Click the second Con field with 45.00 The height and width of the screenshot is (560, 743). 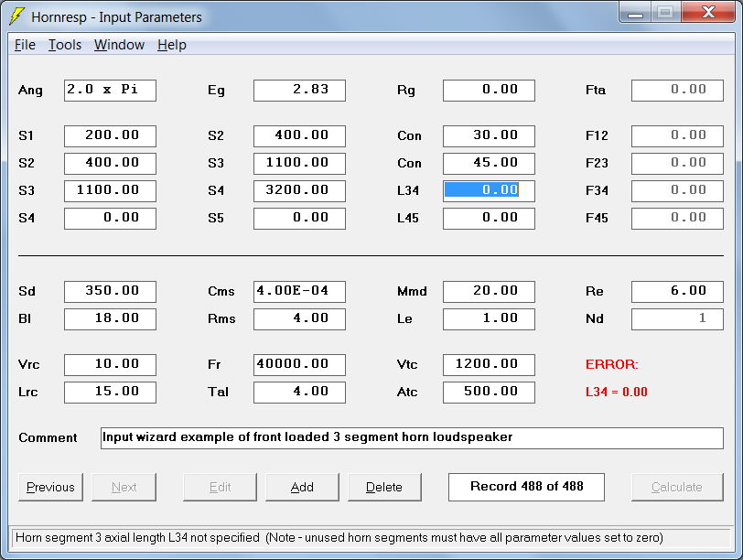click(489, 164)
